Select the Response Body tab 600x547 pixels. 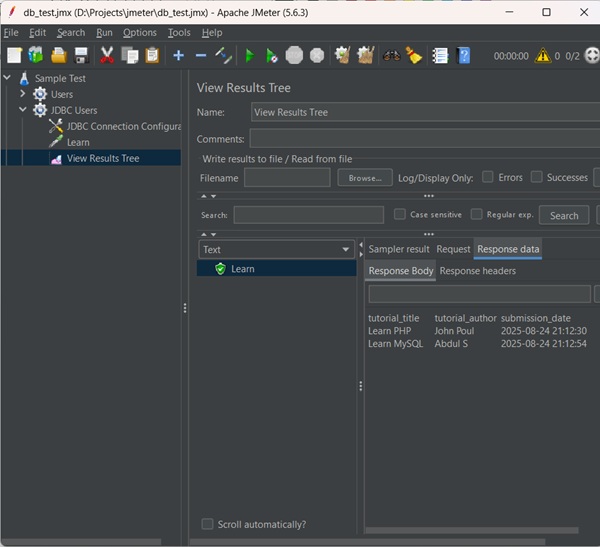401,271
